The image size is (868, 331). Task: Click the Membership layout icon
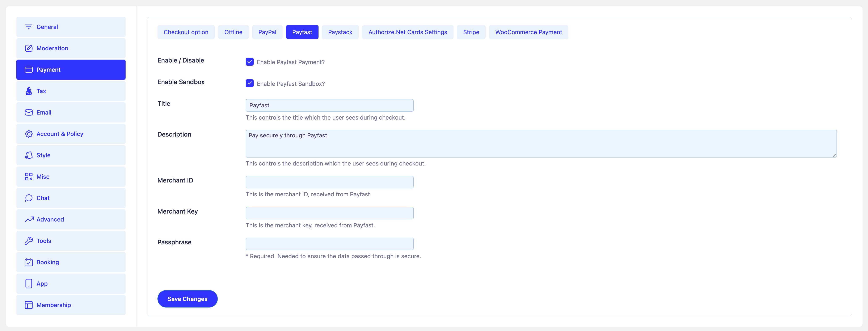pyautogui.click(x=29, y=305)
